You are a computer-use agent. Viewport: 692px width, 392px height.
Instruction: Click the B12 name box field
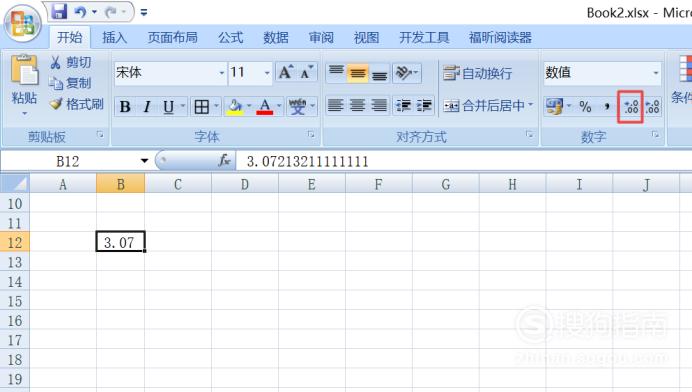pos(68,161)
